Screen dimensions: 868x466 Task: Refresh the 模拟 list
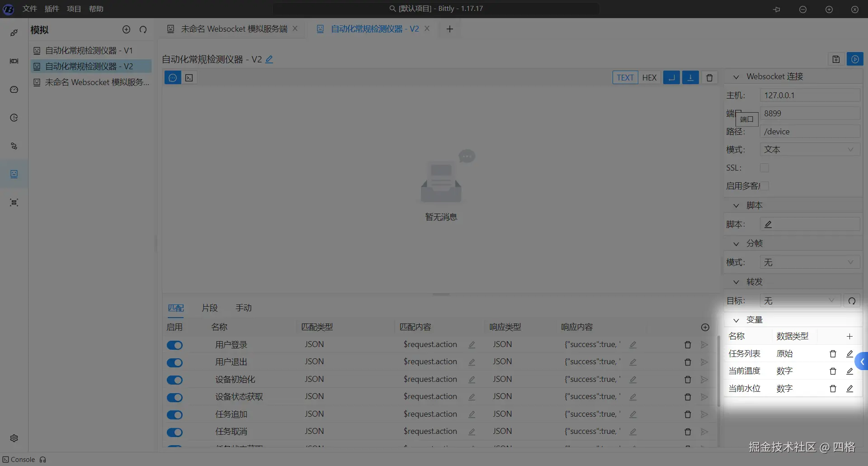pyautogui.click(x=143, y=29)
